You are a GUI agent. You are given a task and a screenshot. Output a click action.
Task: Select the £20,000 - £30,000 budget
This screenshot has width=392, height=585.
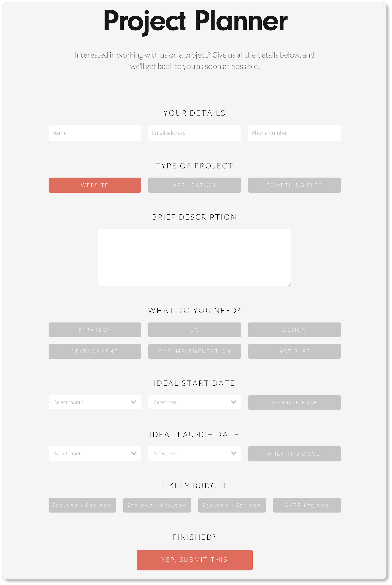pyautogui.click(x=82, y=505)
